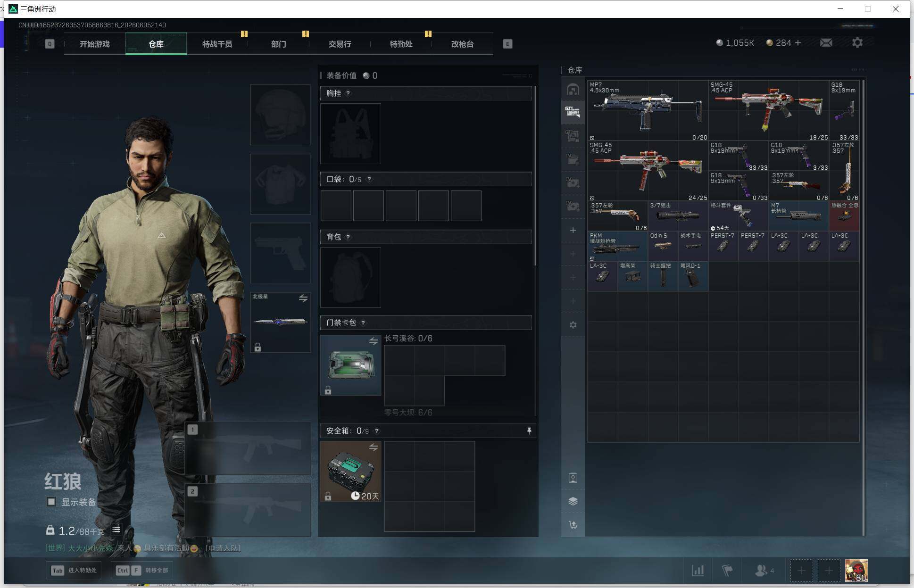Select the 增高架 item

pyautogui.click(x=633, y=276)
